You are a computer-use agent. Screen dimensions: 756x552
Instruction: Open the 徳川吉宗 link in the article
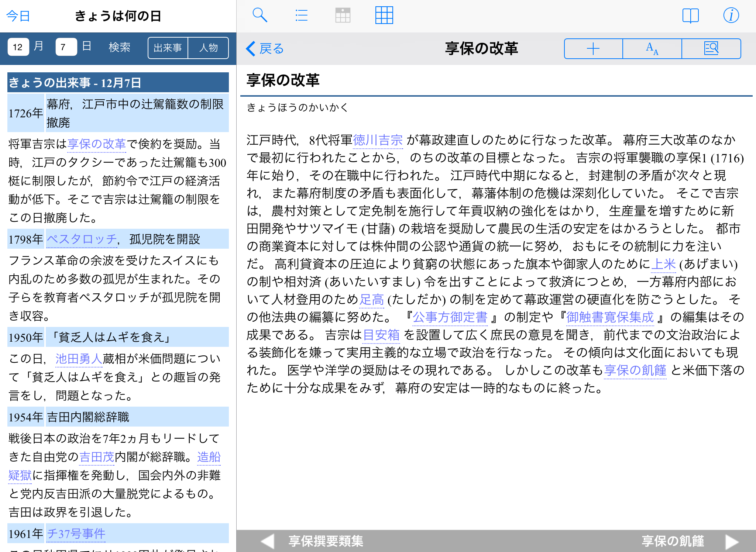[x=378, y=140]
